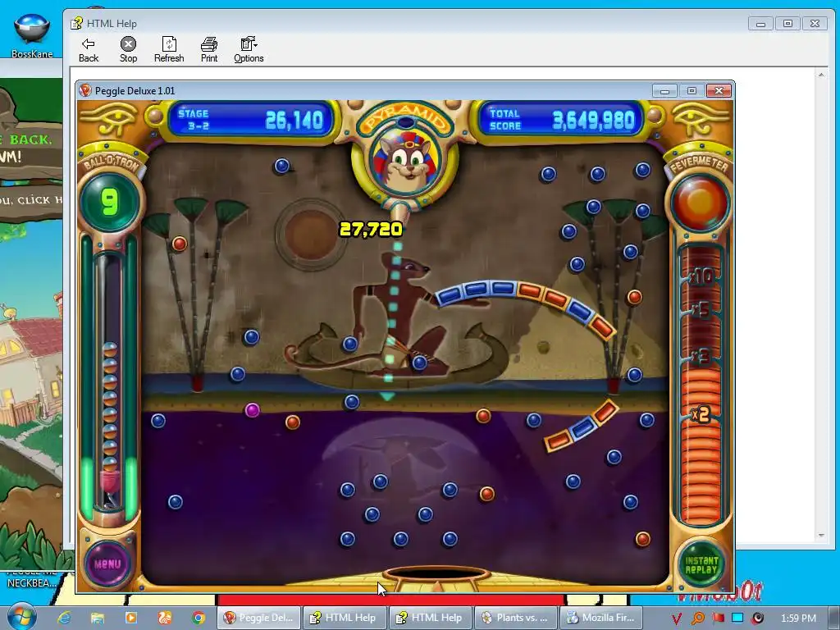
Task: Click the right Eye of Horus emblem
Action: point(699,118)
